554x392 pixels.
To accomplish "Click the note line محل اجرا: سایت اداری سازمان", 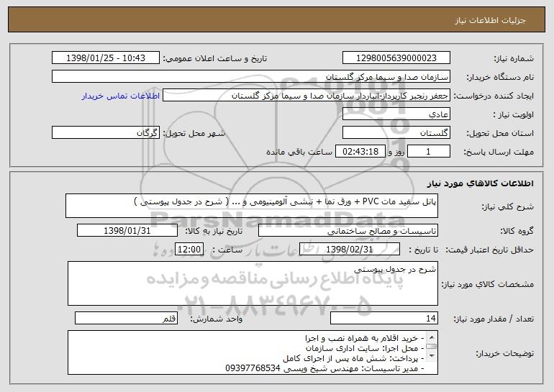I will coord(365,348).
